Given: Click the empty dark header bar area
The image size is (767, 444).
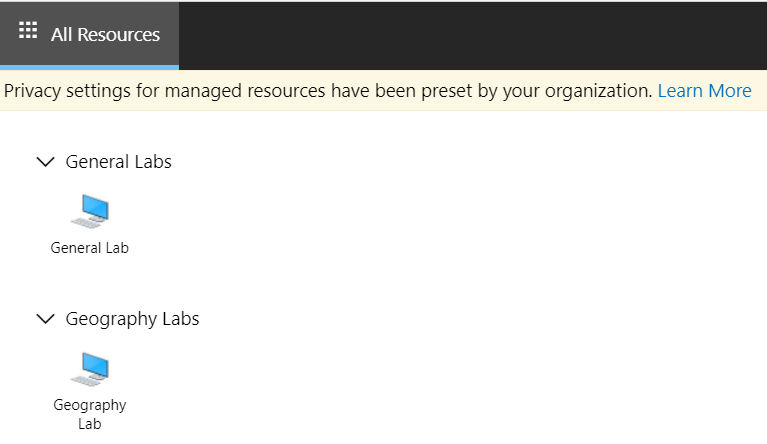Looking at the screenshot, I should pos(470,34).
